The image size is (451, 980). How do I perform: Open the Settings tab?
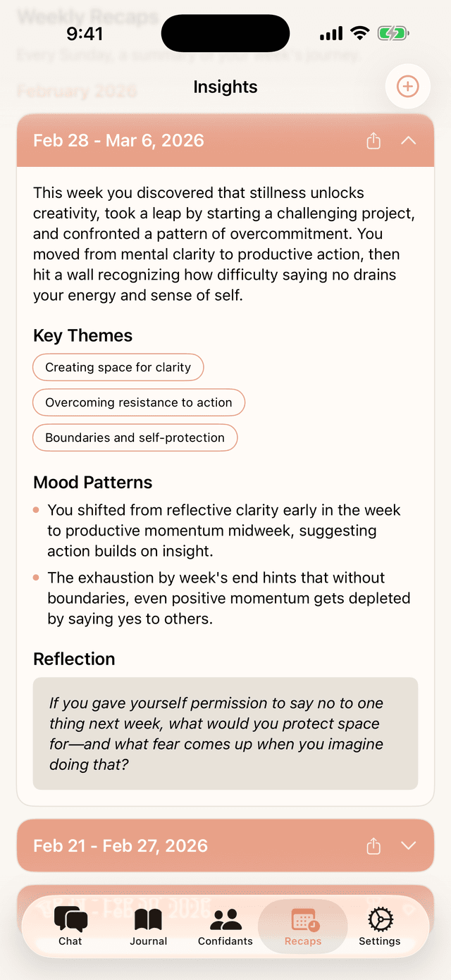coord(379,926)
